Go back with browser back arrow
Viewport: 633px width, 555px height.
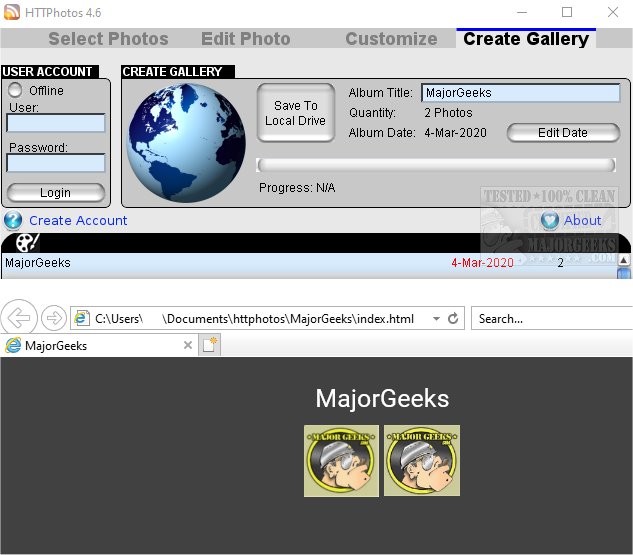tap(19, 318)
